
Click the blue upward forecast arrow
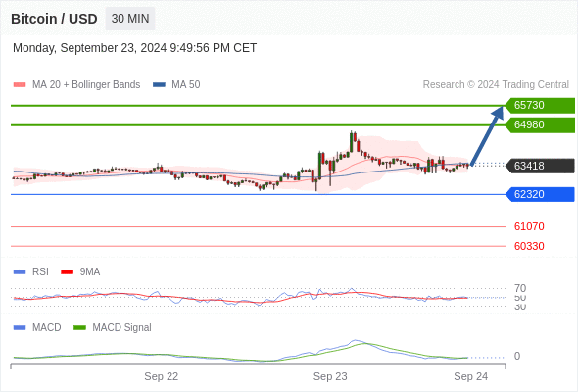(487, 135)
